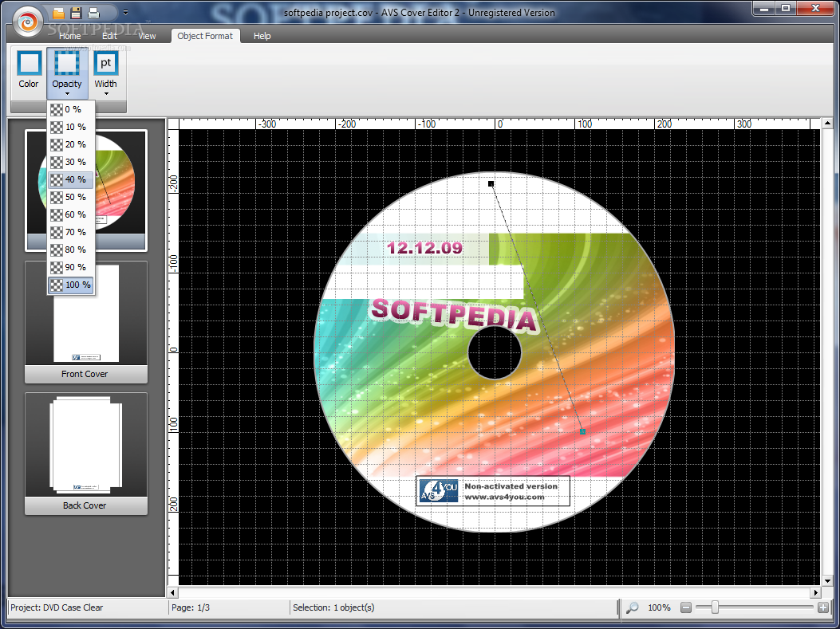Click the Page: 1/3 status text
The image size is (840, 629).
click(x=191, y=607)
